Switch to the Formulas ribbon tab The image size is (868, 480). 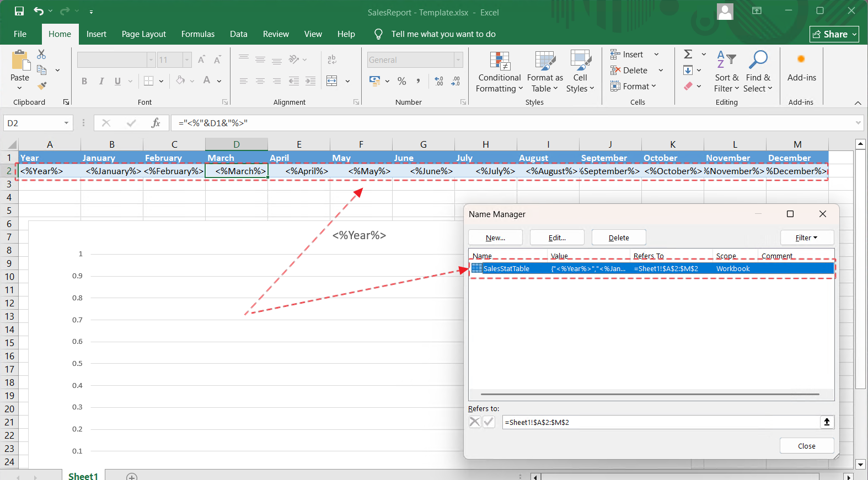[197, 34]
